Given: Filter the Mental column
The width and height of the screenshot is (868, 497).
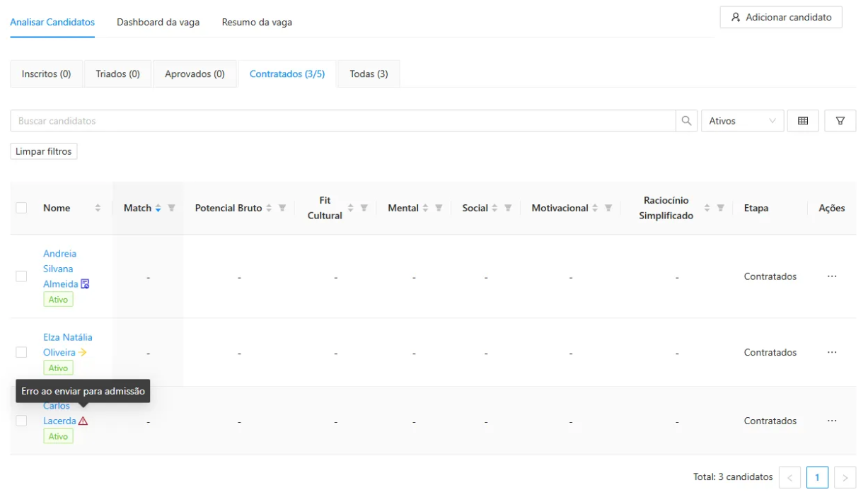Looking at the screenshot, I should [439, 208].
